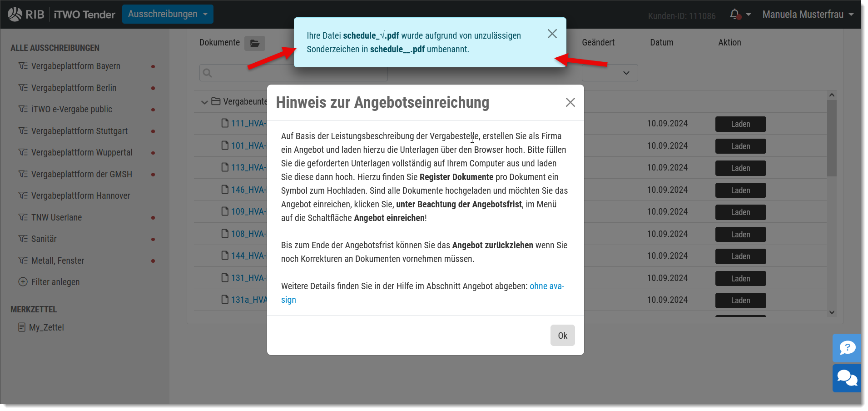The image size is (868, 411).
Task: Open the Ausschreibungen dropdown menu
Action: tap(168, 14)
